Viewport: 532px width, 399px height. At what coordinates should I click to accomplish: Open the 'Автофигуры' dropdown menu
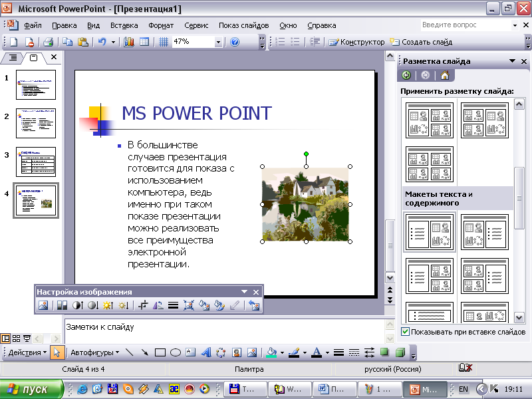tap(95, 352)
